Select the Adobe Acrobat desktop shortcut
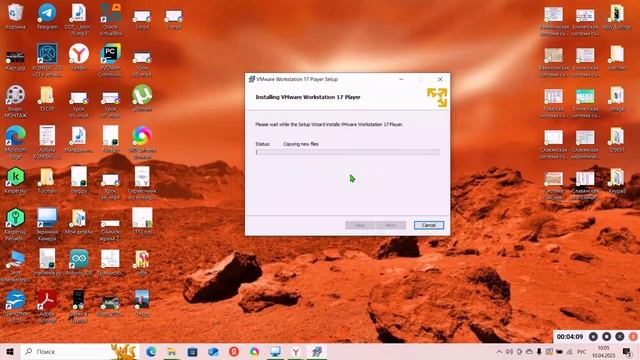This screenshot has height=360, width=640. click(47, 306)
